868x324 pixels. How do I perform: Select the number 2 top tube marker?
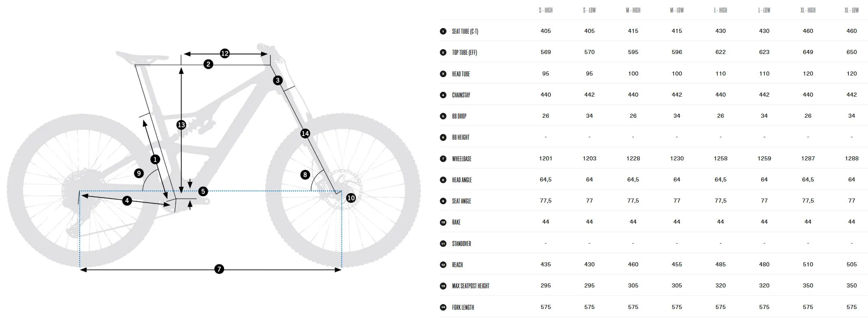tap(208, 64)
